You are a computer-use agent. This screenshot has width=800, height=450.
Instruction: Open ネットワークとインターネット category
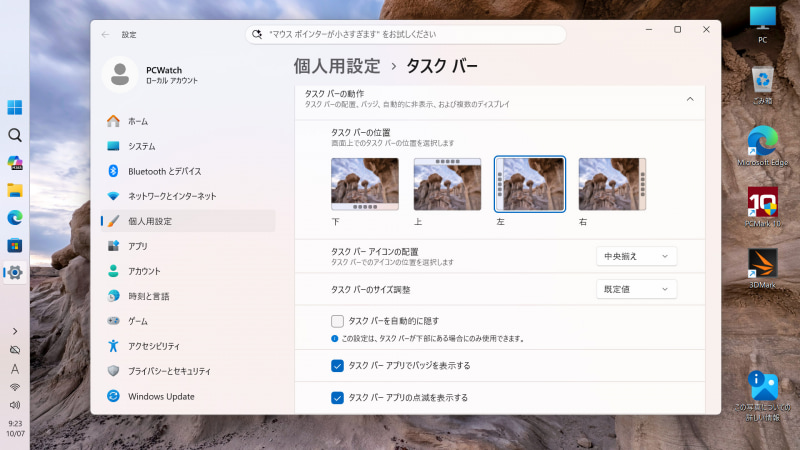188,196
